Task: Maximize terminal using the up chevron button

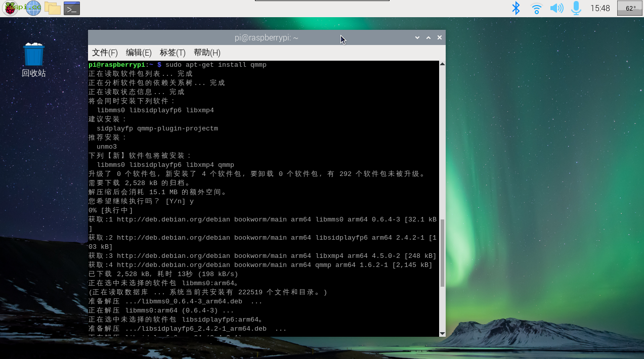Action: coord(428,37)
